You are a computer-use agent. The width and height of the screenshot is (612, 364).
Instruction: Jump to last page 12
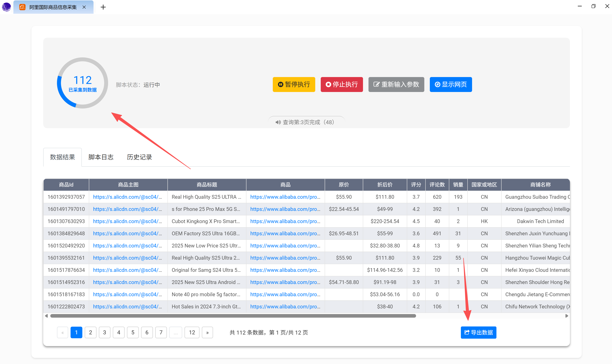tap(192, 332)
